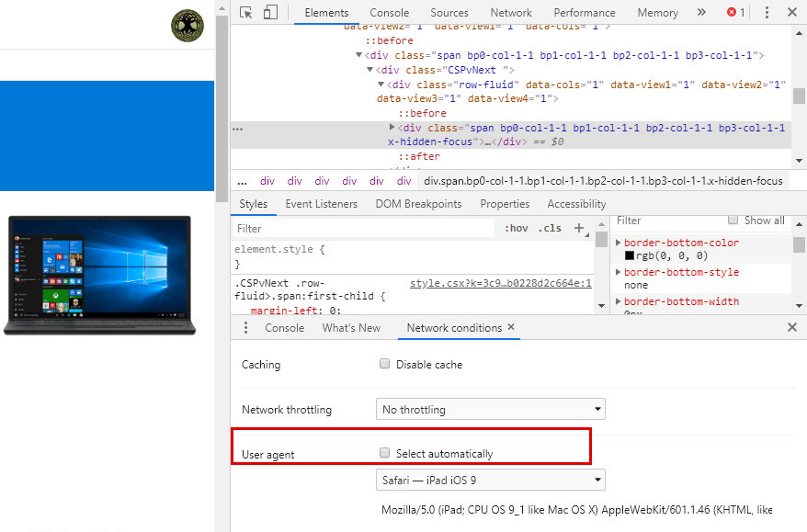Image resolution: width=807 pixels, height=532 pixels.
Task: Enable the Select automatically user agent checkbox
Action: coord(384,453)
